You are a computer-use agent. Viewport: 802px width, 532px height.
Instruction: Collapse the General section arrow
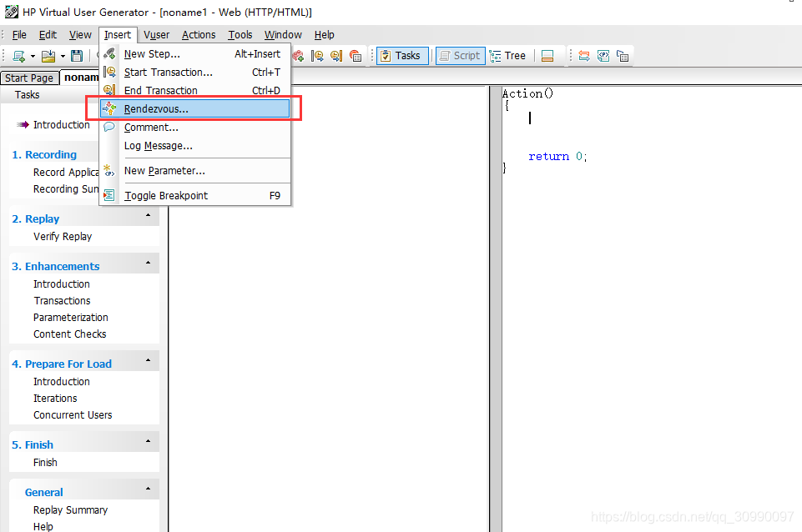pyautogui.click(x=149, y=489)
